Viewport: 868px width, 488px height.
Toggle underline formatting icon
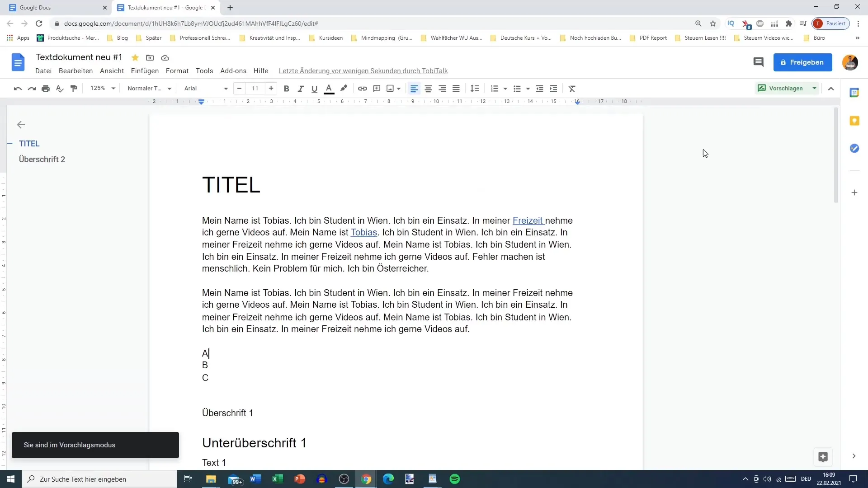(314, 88)
